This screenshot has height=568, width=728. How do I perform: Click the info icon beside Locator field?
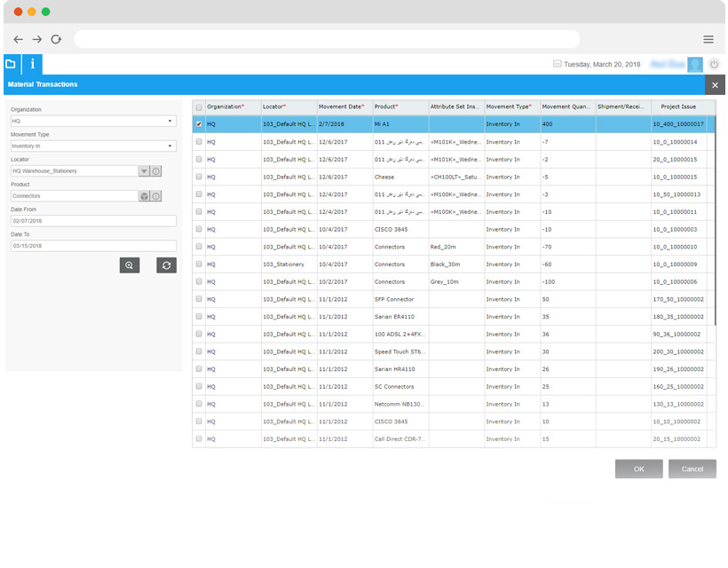(x=156, y=171)
